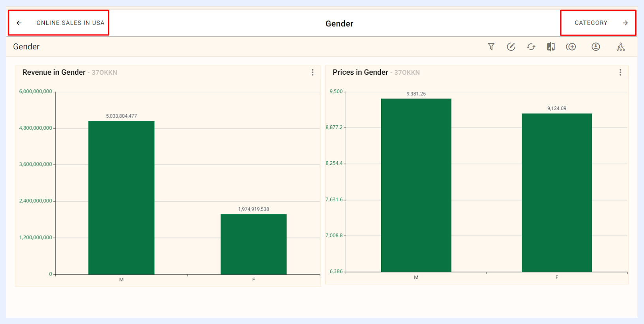The height and width of the screenshot is (324, 644).
Task: Open the filter tool in the Gender toolbar
Action: [x=491, y=47]
